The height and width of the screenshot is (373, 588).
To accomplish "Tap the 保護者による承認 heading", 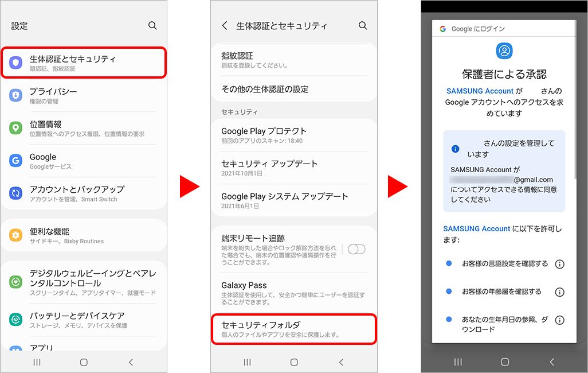I will (x=504, y=74).
